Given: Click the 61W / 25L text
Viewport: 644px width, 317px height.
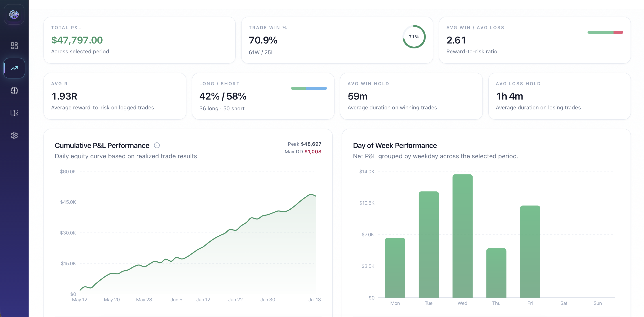Looking at the screenshot, I should click(261, 52).
